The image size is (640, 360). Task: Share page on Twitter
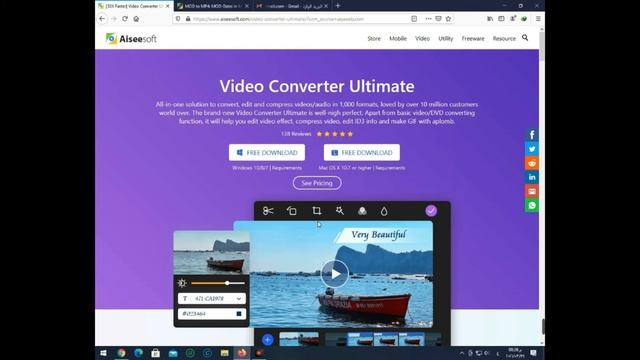pyautogui.click(x=532, y=149)
